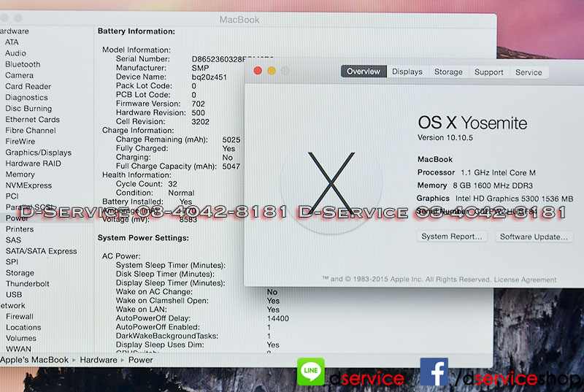The height and width of the screenshot is (392, 584).
Task: Click the Manufacturer value SMP
Action: coord(200,68)
